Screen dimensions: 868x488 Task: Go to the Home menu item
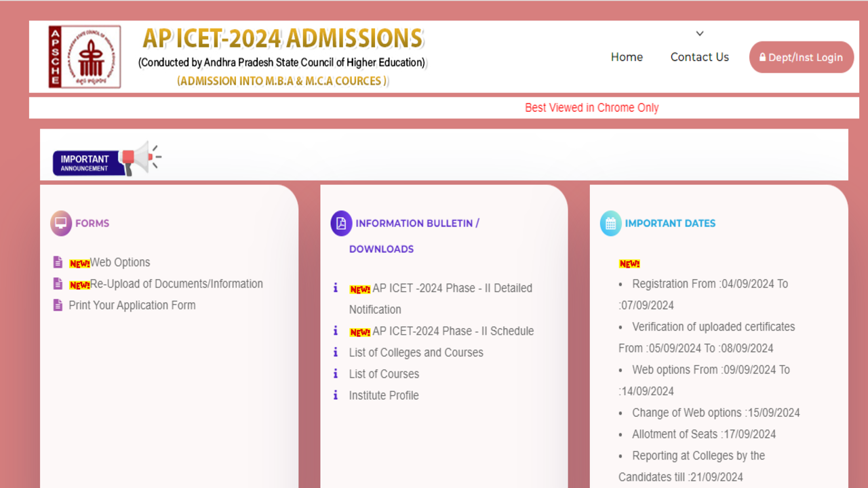(x=627, y=57)
